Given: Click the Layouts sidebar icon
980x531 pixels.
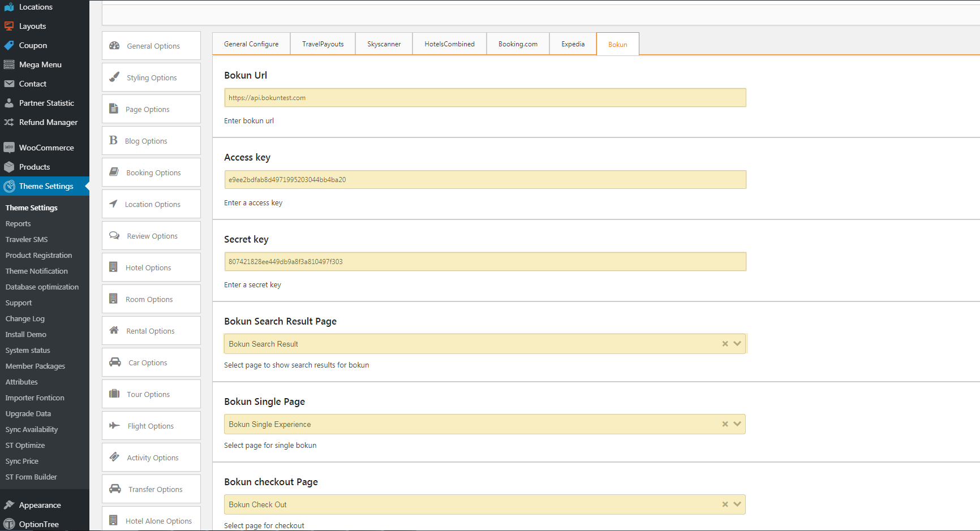Looking at the screenshot, I should click(9, 26).
